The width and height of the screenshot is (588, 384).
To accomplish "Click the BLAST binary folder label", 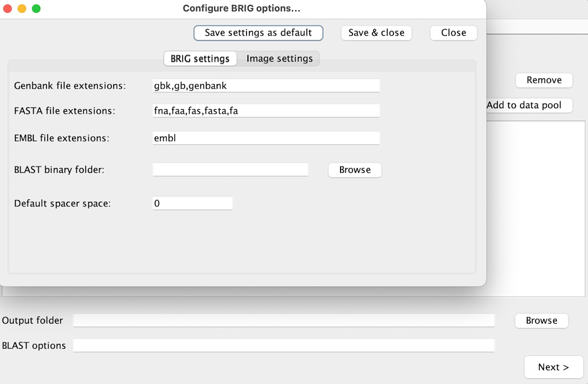I will click(59, 170).
